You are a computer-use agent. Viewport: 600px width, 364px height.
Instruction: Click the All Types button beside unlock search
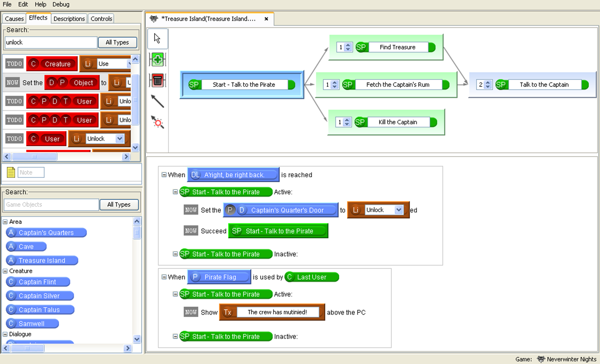[117, 42]
